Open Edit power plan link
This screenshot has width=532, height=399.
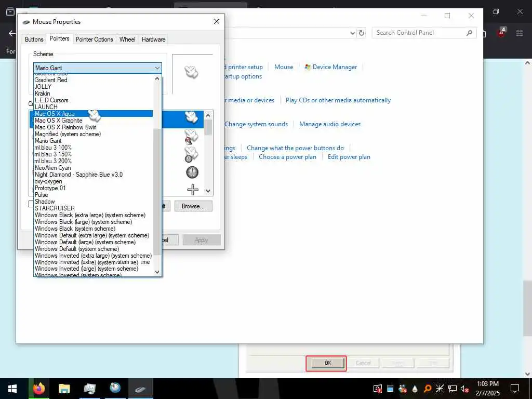click(349, 157)
